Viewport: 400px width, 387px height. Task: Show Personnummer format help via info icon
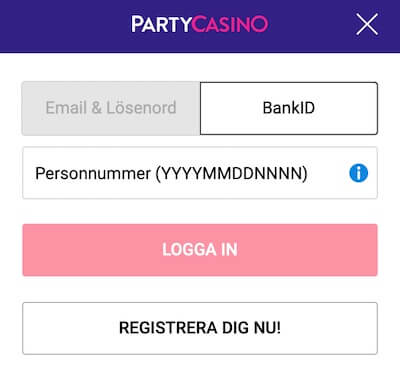pos(359,173)
